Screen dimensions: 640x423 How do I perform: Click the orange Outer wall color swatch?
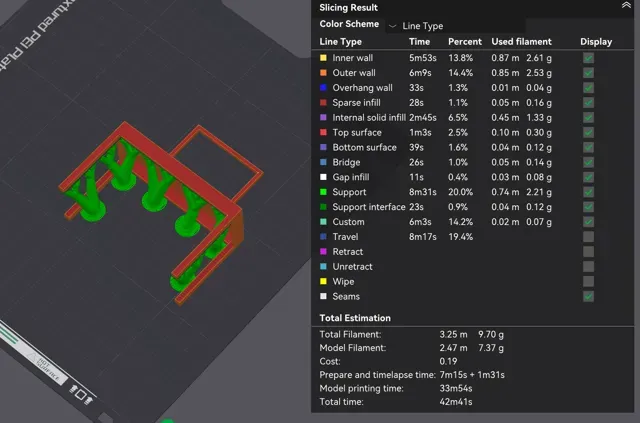pyautogui.click(x=323, y=73)
